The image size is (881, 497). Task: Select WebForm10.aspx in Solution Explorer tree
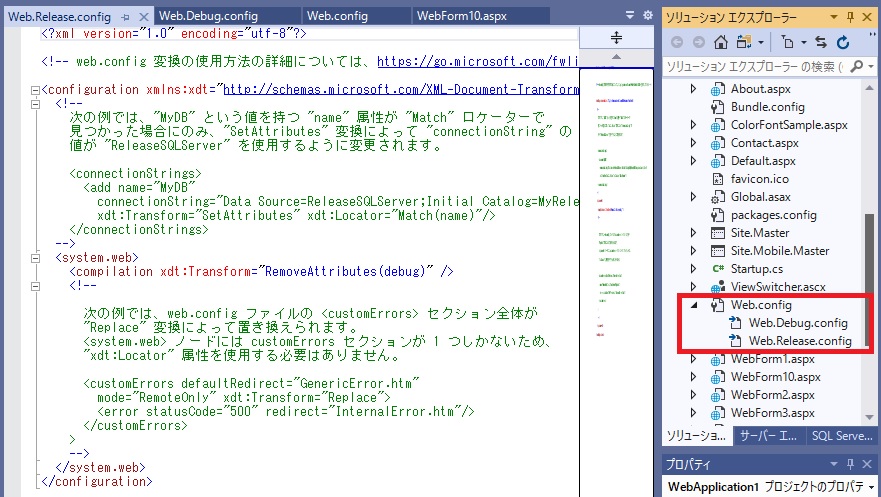(x=775, y=377)
